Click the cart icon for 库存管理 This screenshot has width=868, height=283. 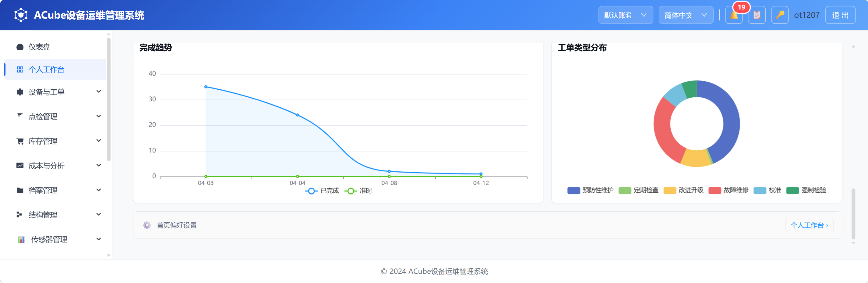[x=20, y=141]
